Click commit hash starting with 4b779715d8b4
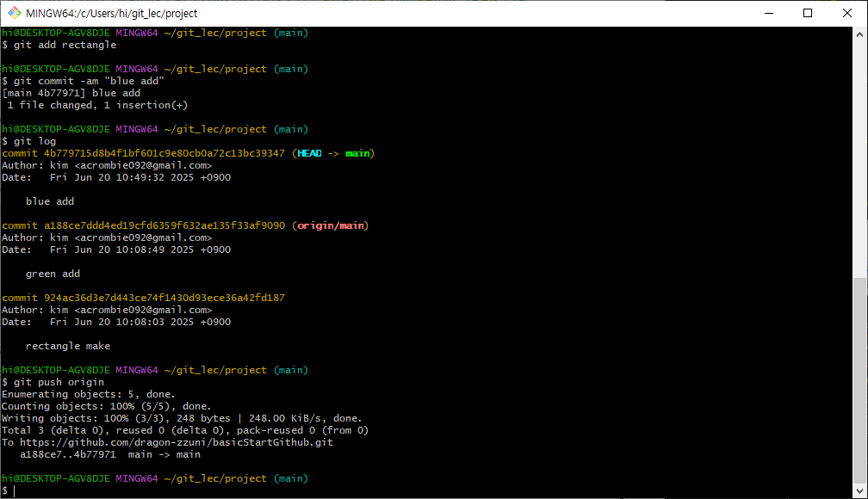Viewport: 868px width, 499px height. [x=164, y=153]
